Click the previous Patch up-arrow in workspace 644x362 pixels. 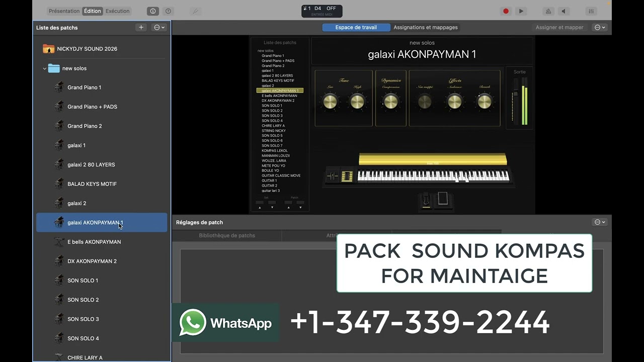point(288,207)
